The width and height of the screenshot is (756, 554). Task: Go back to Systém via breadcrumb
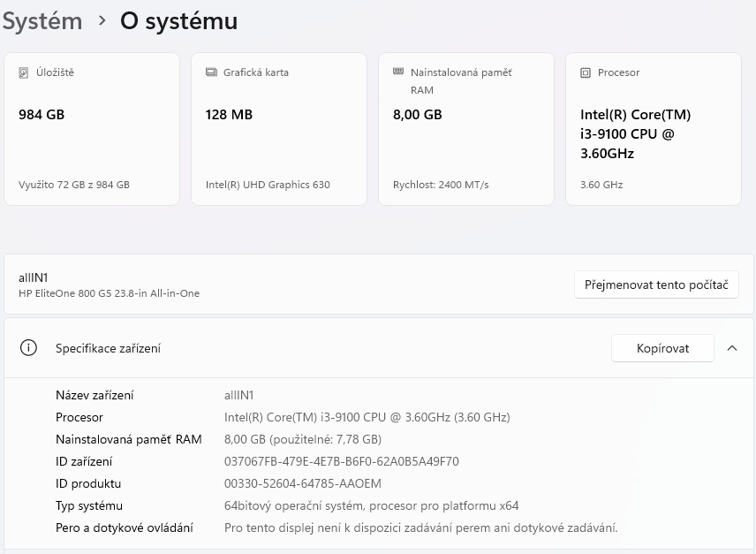[42, 20]
